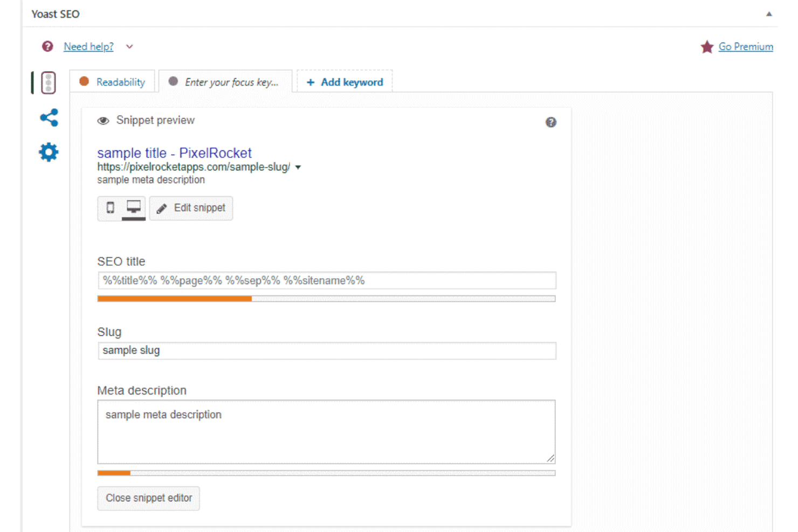This screenshot has height=532, width=798.
Task: Click the Yoast SEO panel title
Action: [x=56, y=14]
